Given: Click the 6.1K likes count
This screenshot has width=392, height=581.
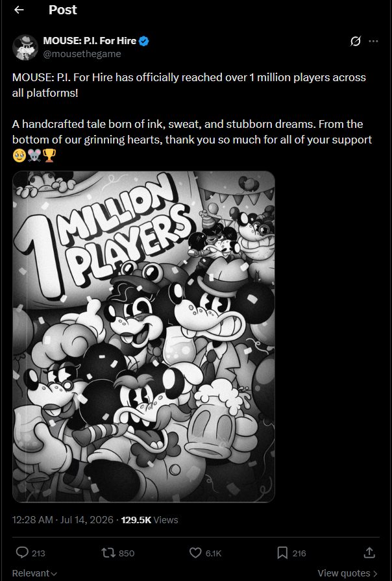Looking at the screenshot, I should [x=214, y=553].
